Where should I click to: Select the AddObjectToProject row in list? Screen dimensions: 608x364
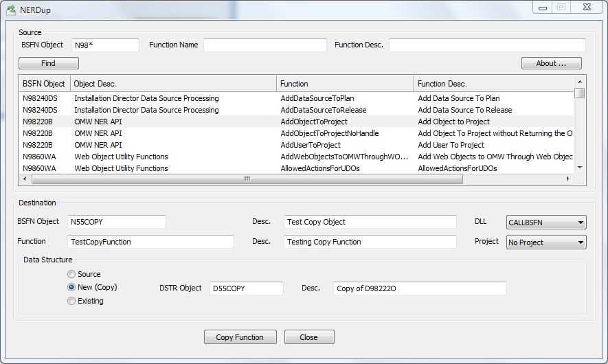pos(313,122)
